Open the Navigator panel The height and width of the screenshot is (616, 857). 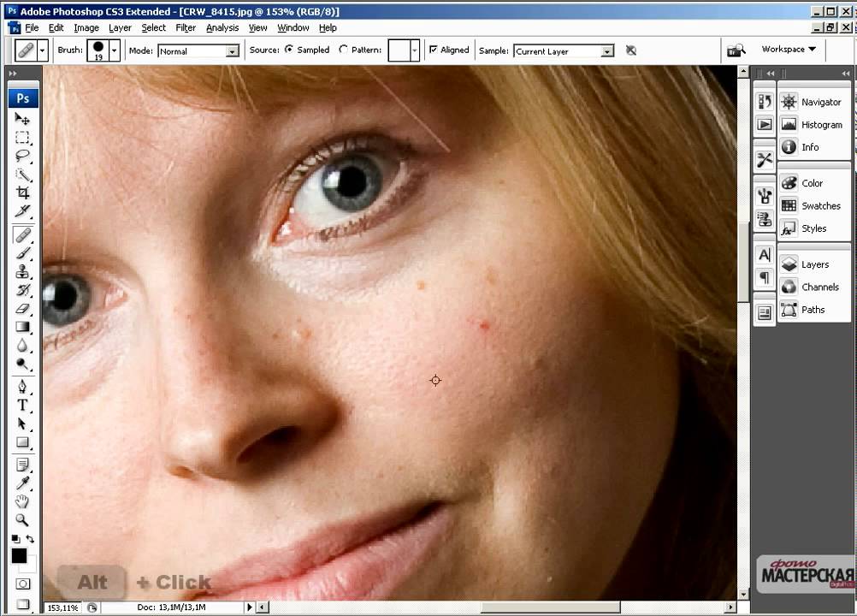pos(814,102)
